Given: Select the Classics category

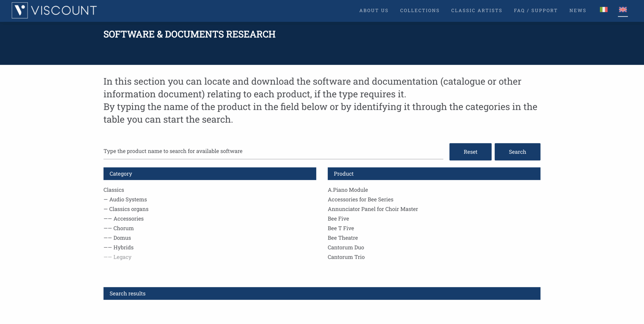Looking at the screenshot, I should click(x=114, y=190).
